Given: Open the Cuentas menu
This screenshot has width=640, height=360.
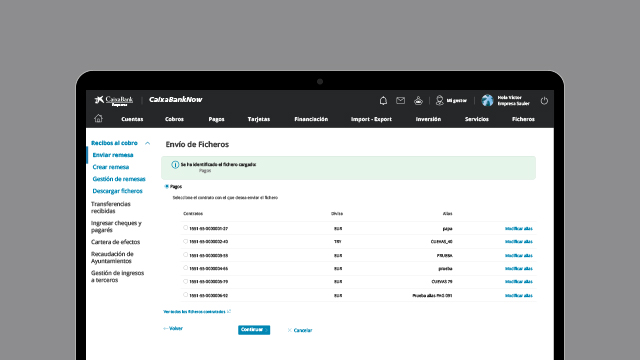Looking at the screenshot, I should 132,119.
